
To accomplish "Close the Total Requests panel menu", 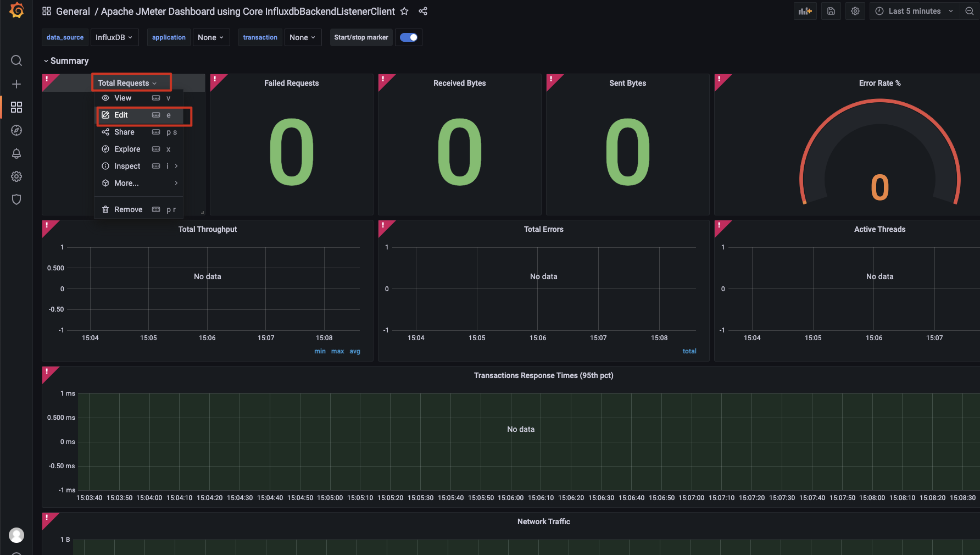I will [x=127, y=83].
